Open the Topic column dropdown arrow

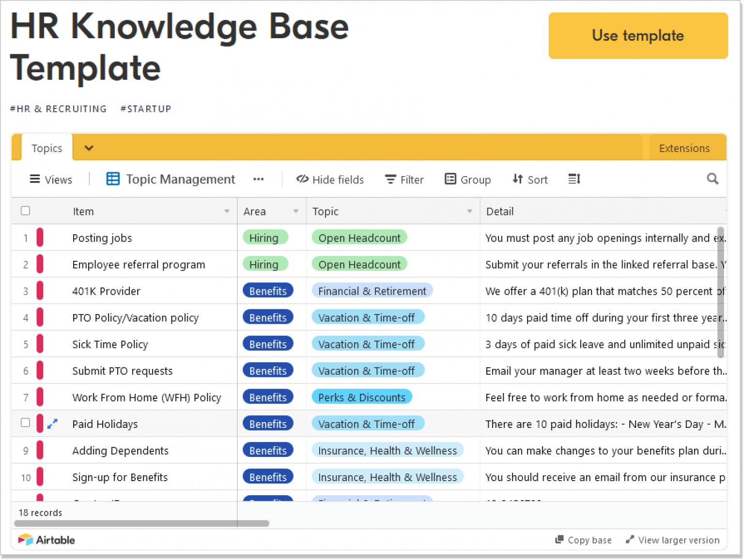[x=469, y=211]
